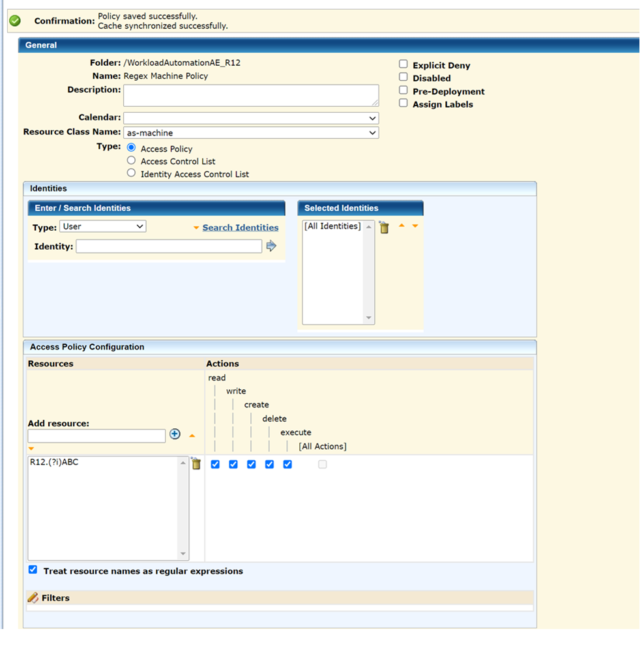Screen dimensions: 644x659
Task: Toggle the All Actions checkbox
Action: 323,464
